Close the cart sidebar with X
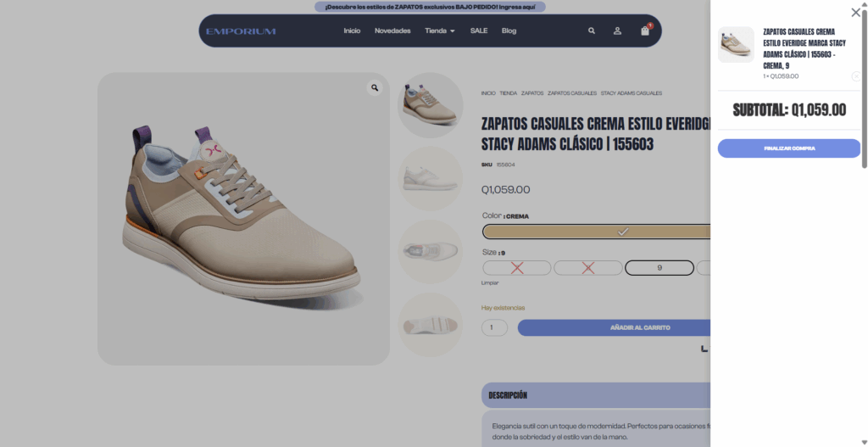This screenshot has height=447, width=868. point(856,12)
